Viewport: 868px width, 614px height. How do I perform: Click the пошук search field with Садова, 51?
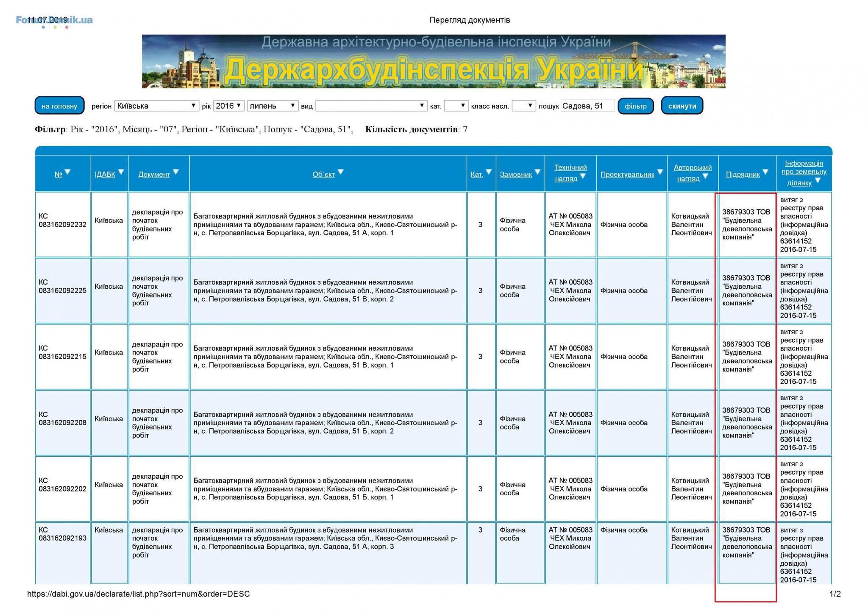(587, 106)
